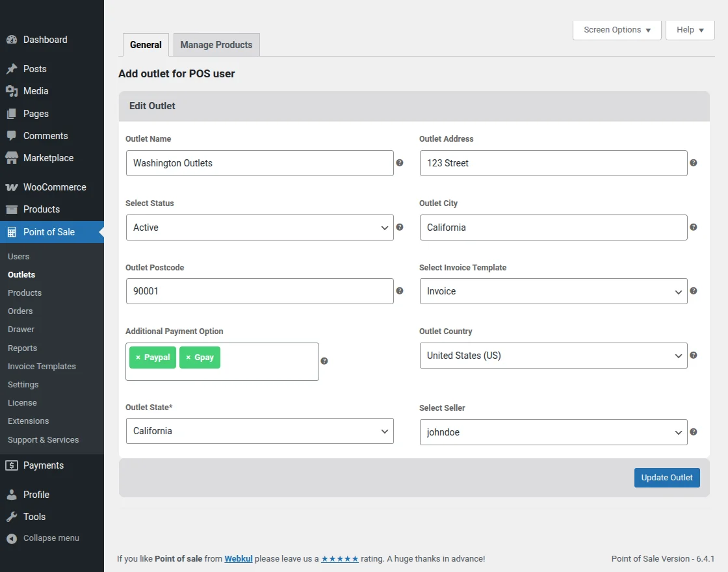Image resolution: width=728 pixels, height=572 pixels.
Task: Click the five-star rating link
Action: click(x=340, y=558)
